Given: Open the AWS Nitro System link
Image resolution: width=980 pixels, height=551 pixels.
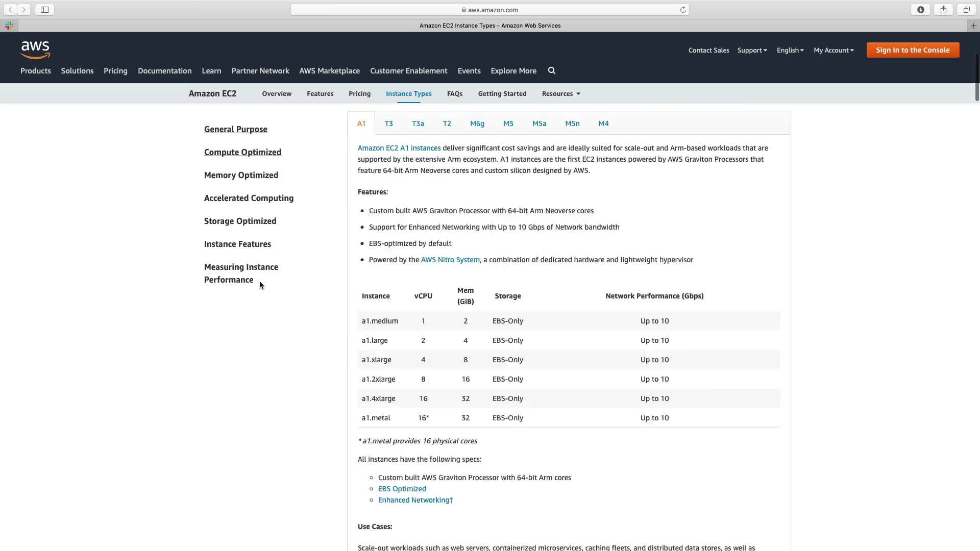Looking at the screenshot, I should (x=450, y=260).
